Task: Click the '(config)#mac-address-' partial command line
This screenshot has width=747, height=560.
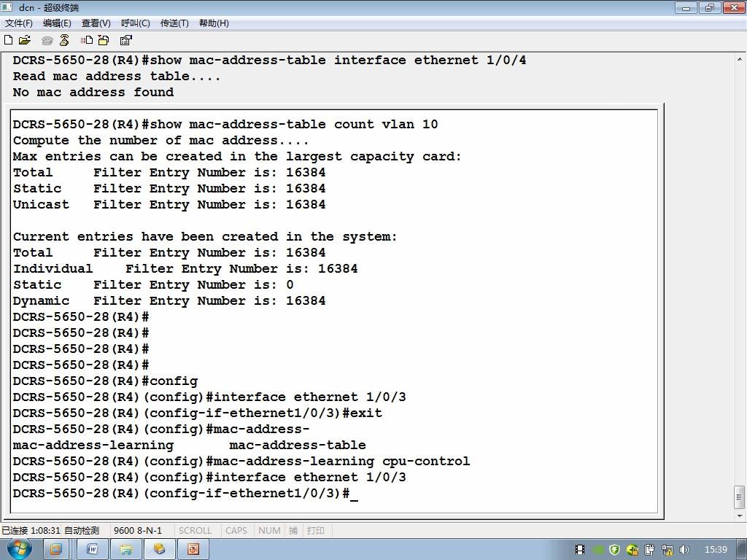Action: click(161, 429)
